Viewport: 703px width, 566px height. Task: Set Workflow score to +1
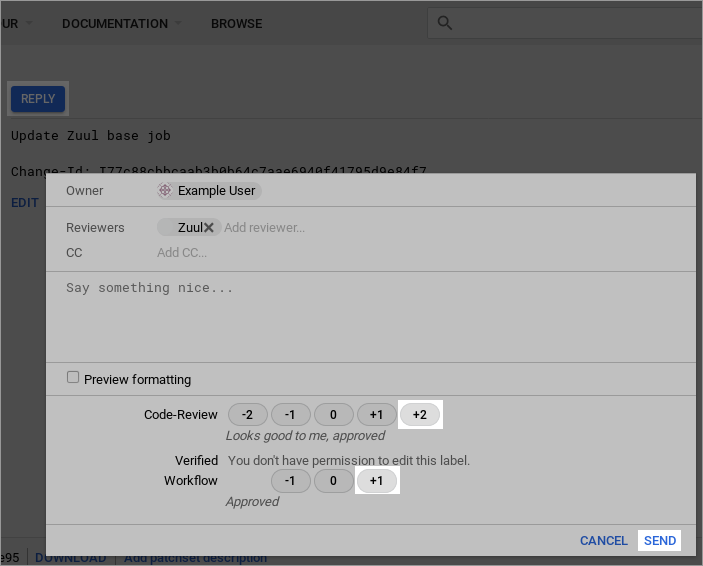point(377,481)
